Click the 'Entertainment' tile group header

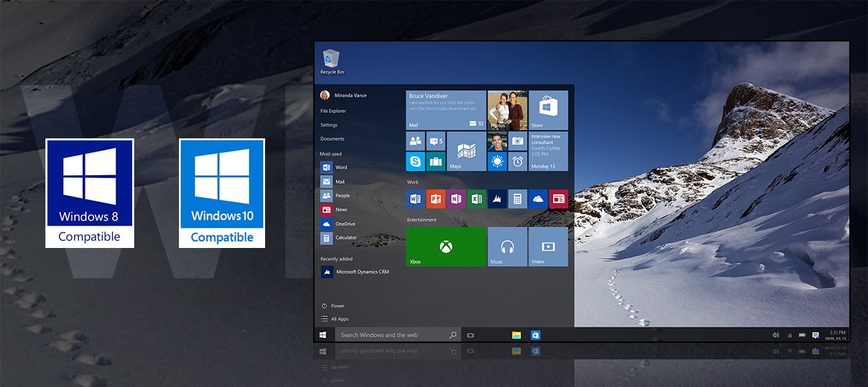421,220
